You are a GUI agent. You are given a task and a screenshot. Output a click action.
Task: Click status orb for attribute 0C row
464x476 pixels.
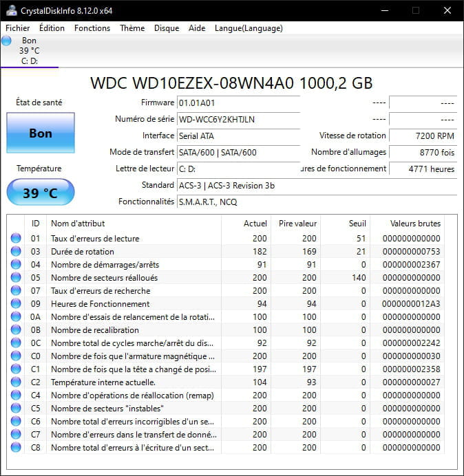point(16,343)
